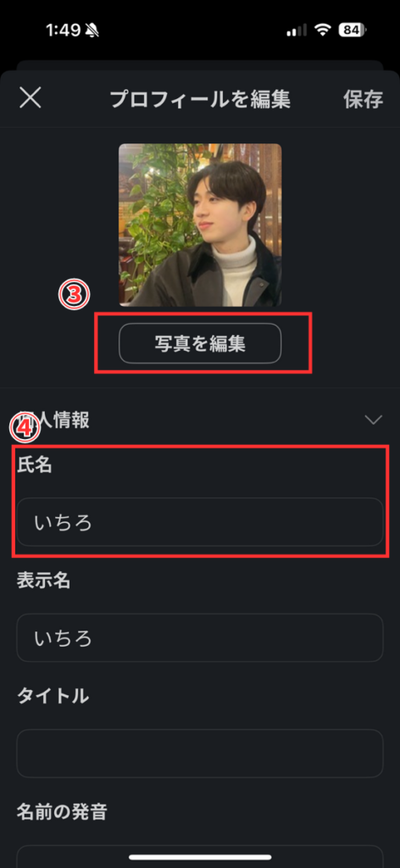Screen dimensions: 400x868
Task: Tap the battery indicator showing 84
Action: click(x=353, y=30)
